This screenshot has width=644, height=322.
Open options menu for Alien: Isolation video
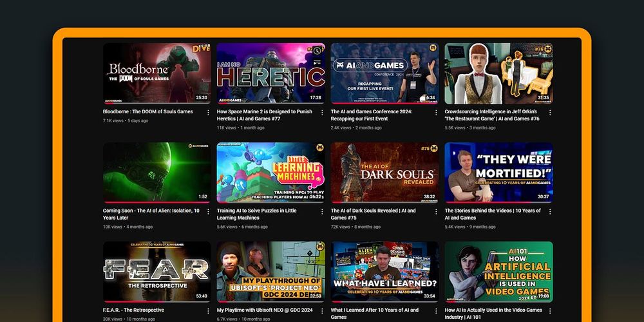(208, 211)
